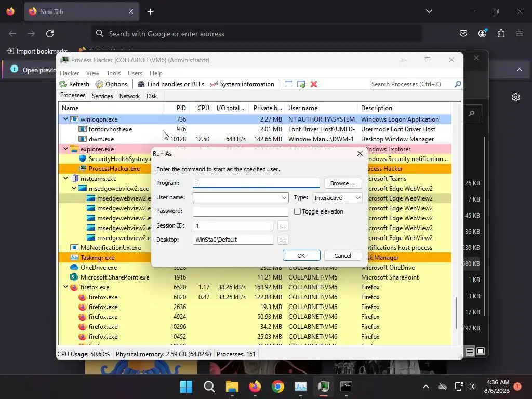
Task: Open System information in the toolbar
Action: coord(242,84)
